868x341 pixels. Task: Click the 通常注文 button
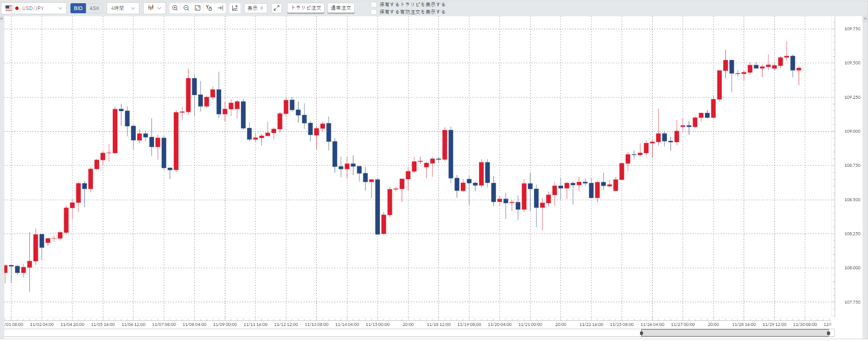pyautogui.click(x=341, y=8)
